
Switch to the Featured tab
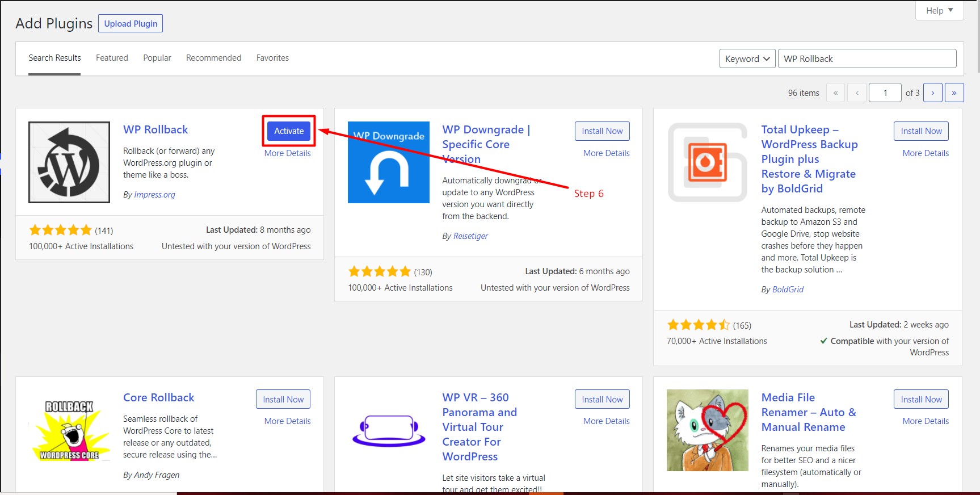pos(112,58)
